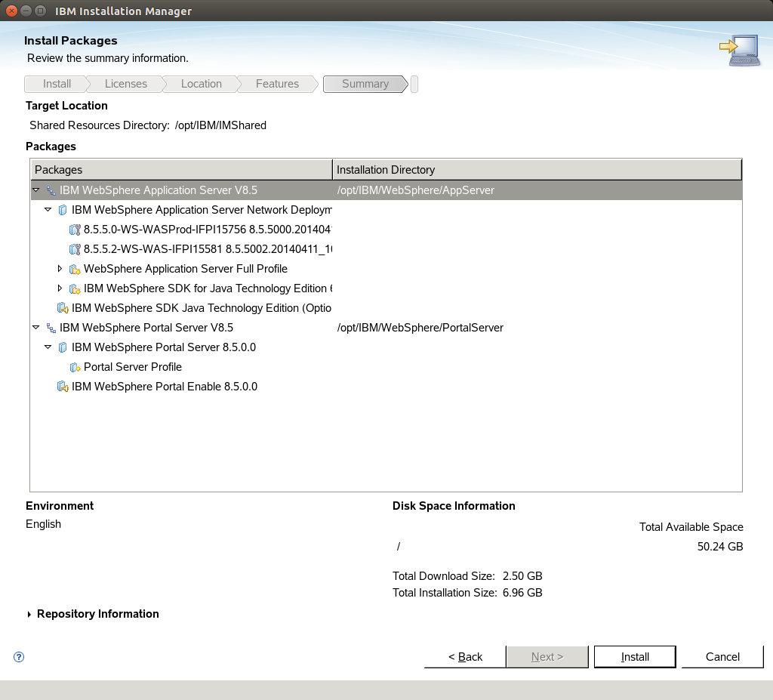Click the feature icon beside IBM WebSphere SDK for Java Technology Edition

pyautogui.click(x=75, y=288)
